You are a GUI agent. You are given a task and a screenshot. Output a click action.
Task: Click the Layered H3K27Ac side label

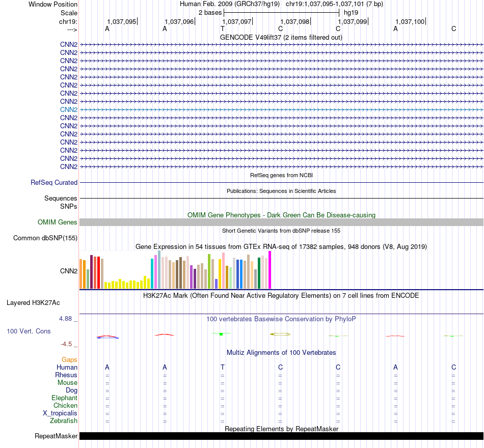point(33,303)
